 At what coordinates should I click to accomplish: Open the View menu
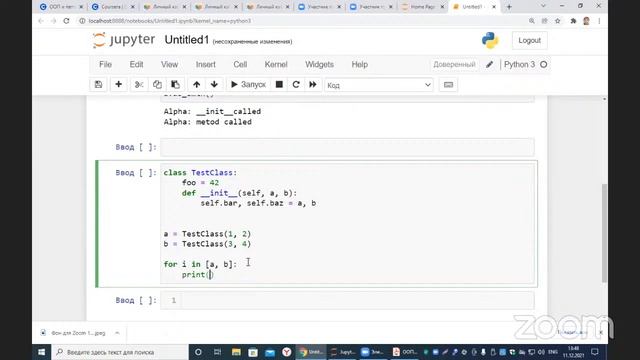click(x=169, y=64)
